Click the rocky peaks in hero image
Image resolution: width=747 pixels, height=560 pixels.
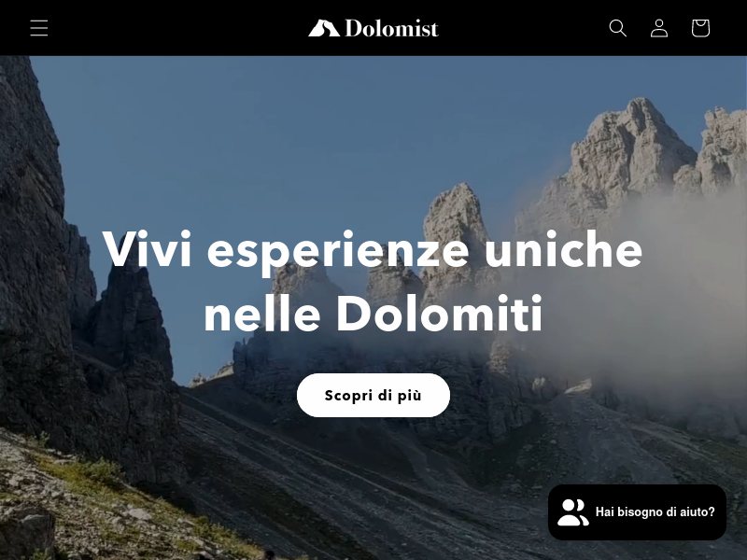click(x=634, y=152)
